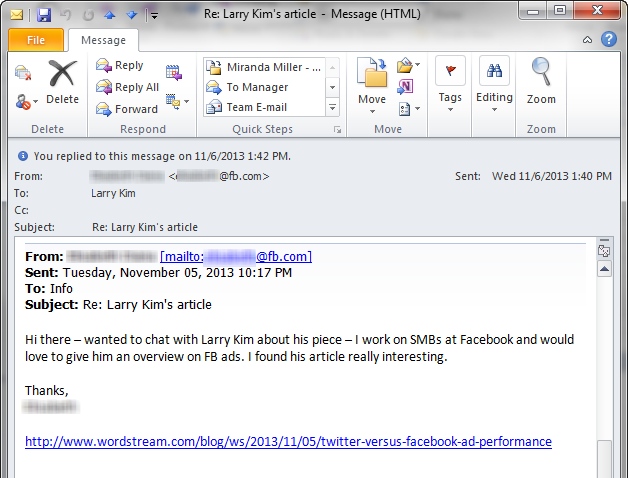Screen dimensions: 628x478
Task: Select the To Manager quick step
Action: (x=257, y=87)
